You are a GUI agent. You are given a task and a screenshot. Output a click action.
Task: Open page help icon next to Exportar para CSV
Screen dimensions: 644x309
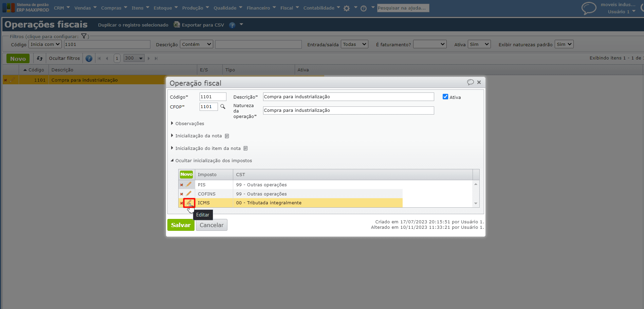[x=232, y=25]
